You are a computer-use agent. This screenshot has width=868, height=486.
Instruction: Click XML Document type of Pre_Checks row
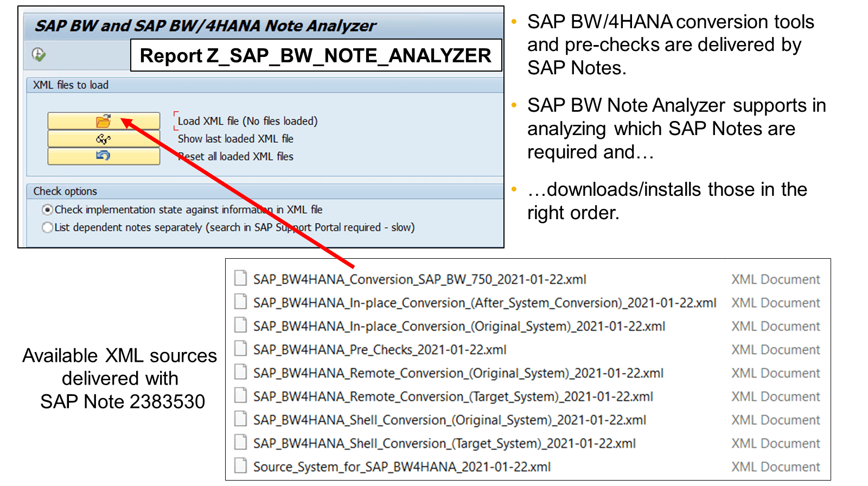coord(776,350)
